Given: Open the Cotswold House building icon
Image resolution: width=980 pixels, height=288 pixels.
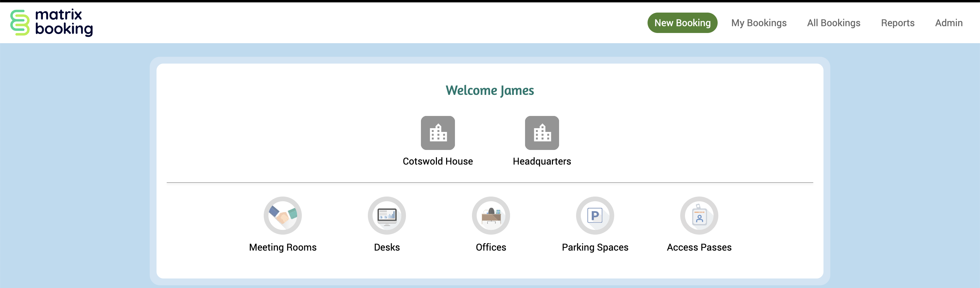Looking at the screenshot, I should pyautogui.click(x=438, y=133).
